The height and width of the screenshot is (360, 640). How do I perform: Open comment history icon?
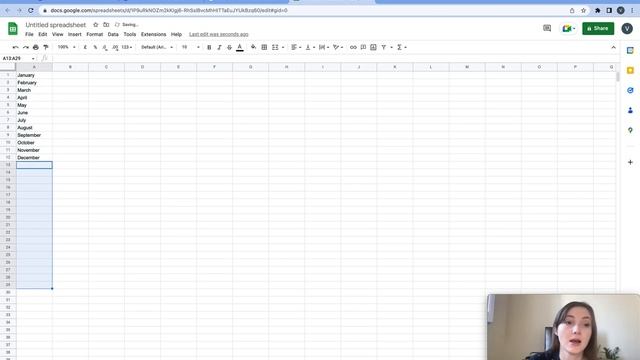(547, 28)
